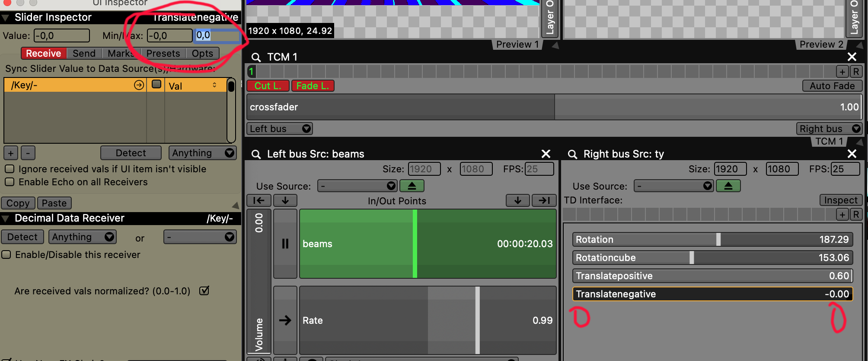Collapse the Slider Inspector section
The width and height of the screenshot is (868, 361).
tap(6, 18)
